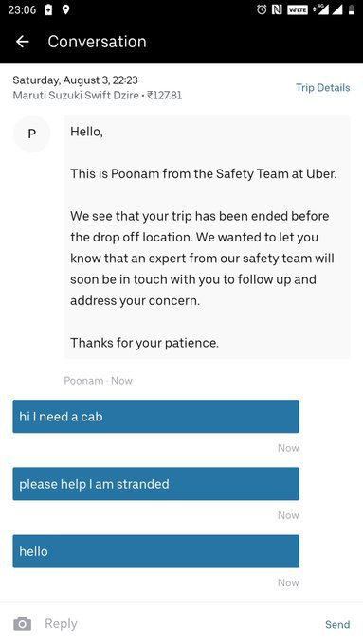This screenshot has width=363, height=644.
Task: Tap Poonam's avatar circle with letter P
Action: 31,134
